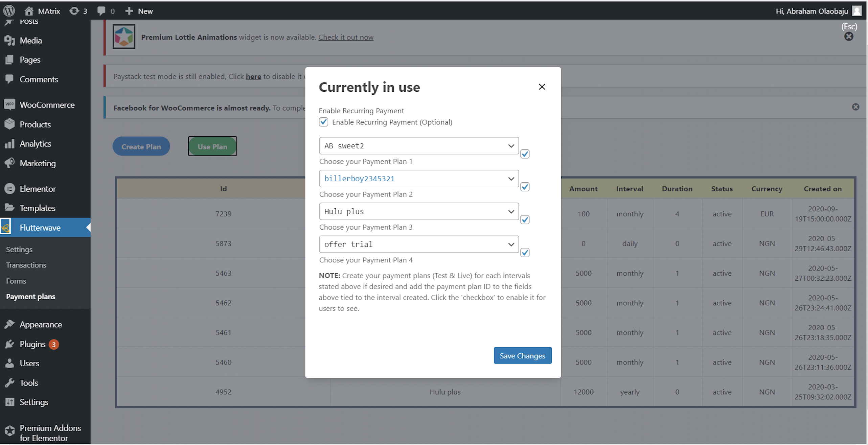Close the Currently in use dialog
Screen dimensions: 868x445
pyautogui.click(x=542, y=87)
